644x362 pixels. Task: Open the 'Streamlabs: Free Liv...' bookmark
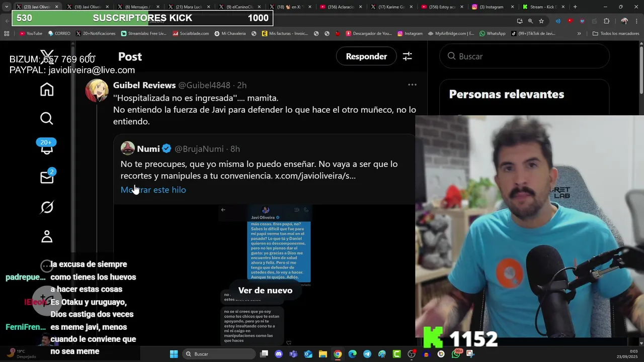coord(143,34)
